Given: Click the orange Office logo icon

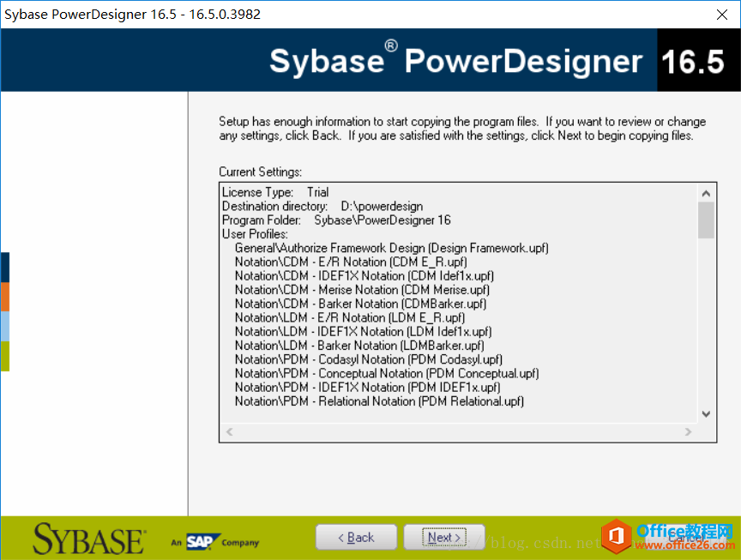Looking at the screenshot, I should pos(614,538).
